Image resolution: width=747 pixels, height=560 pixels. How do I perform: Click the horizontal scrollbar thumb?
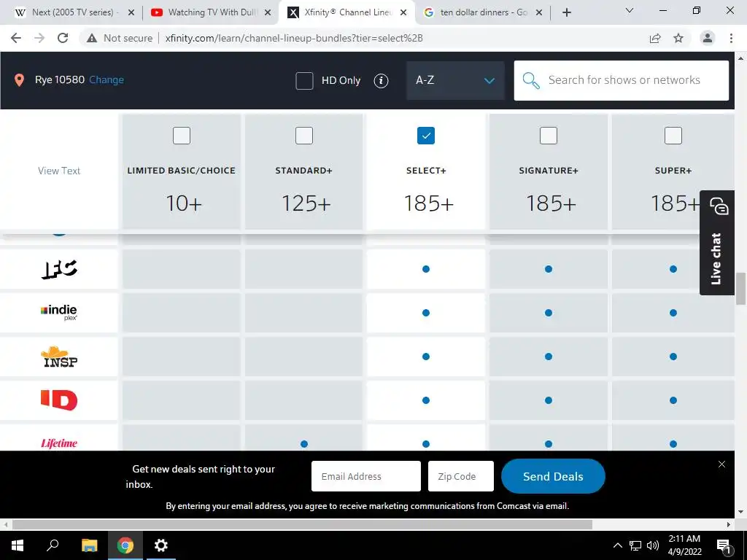(x=302, y=525)
